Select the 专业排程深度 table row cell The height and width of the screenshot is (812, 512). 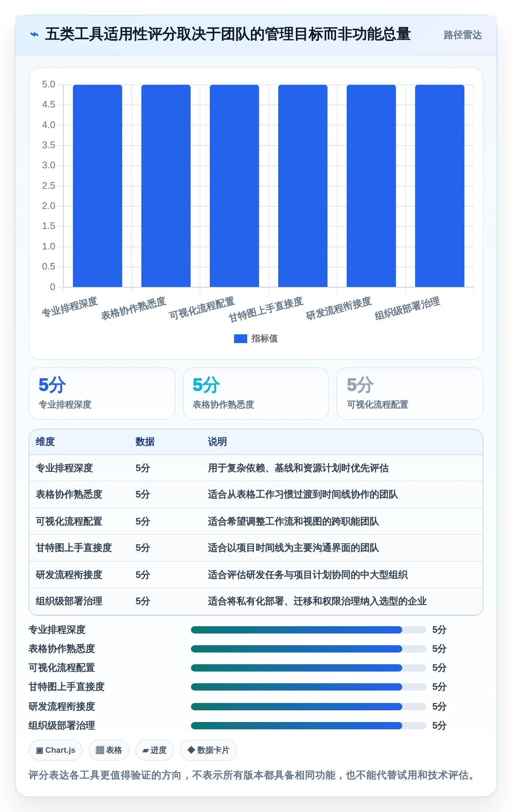(64, 468)
